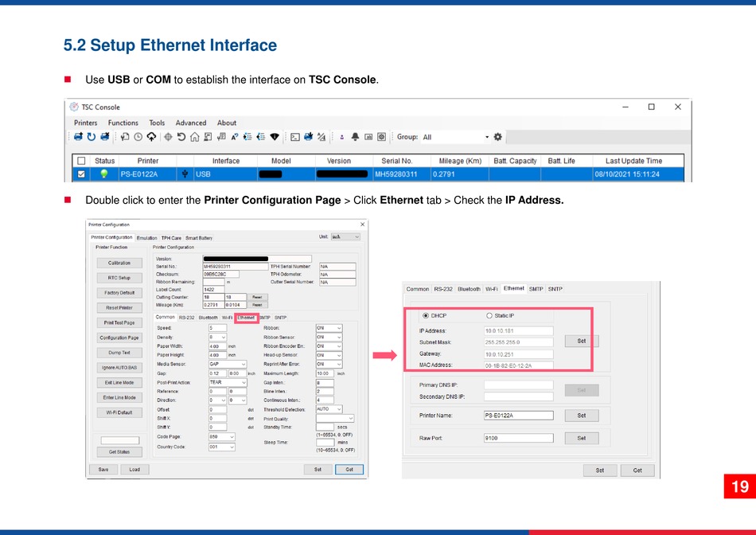Viewport: 756px width, 535px height.
Task: Click the Raw Port input field
Action: tap(518, 438)
